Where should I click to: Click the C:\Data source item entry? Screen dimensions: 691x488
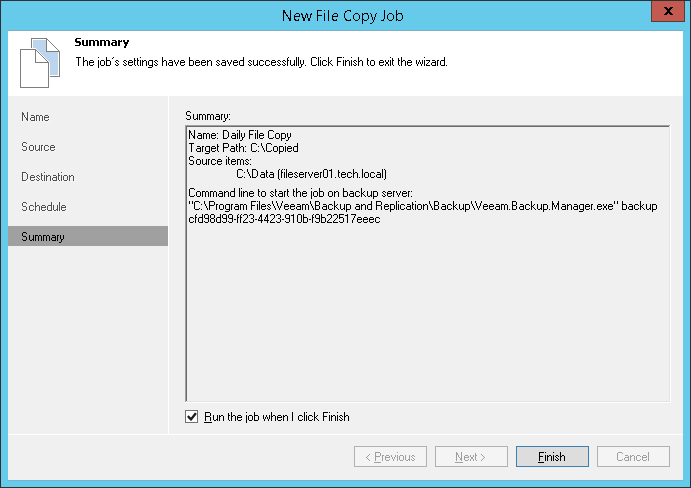point(310,173)
